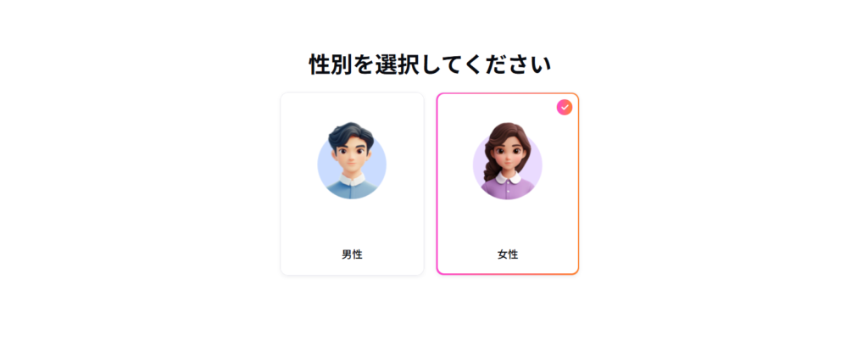This screenshot has width=868, height=352.
Task: Click empty space below the male avatar
Action: [x=352, y=222]
